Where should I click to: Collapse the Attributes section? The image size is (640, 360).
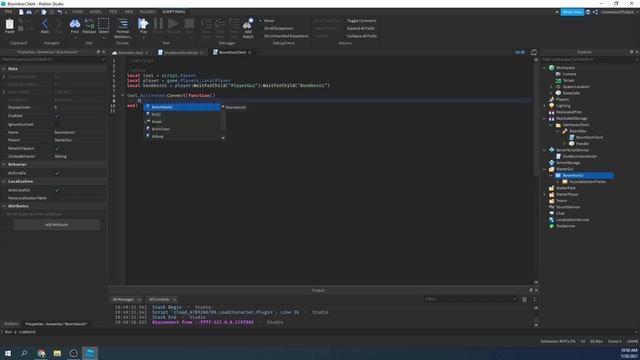4,206
